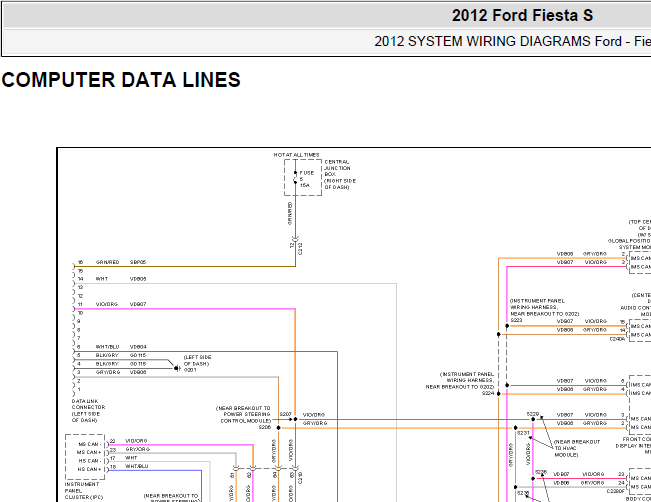This screenshot has height=502, width=651.
Task: Select the fuse symbol in junction box
Action: [x=295, y=178]
